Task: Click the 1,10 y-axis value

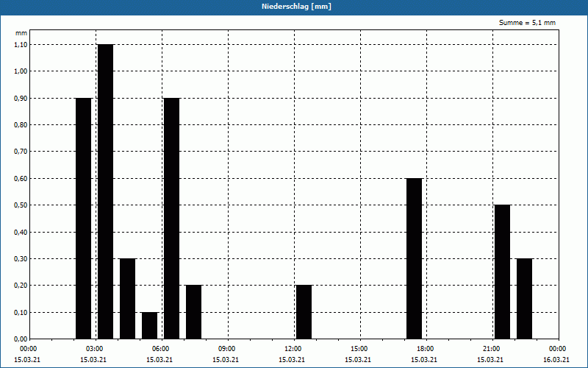Action: pos(21,44)
